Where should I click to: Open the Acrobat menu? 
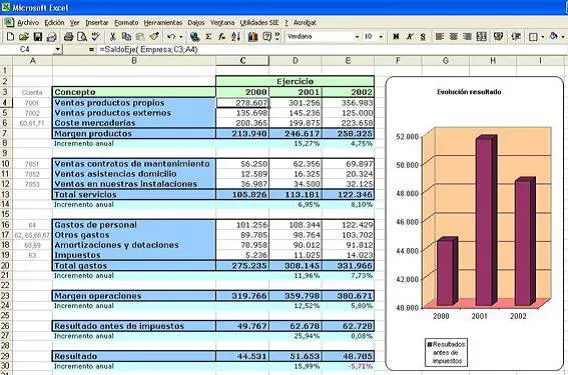(305, 22)
